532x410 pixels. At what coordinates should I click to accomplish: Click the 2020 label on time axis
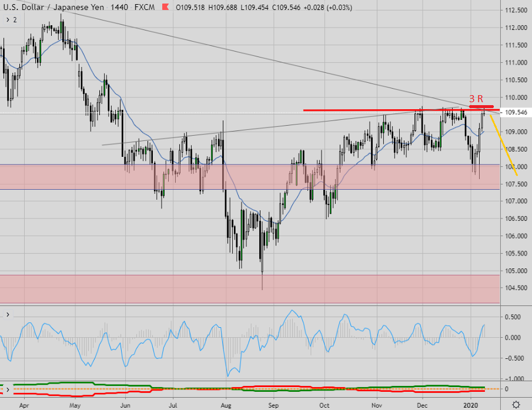click(x=471, y=405)
